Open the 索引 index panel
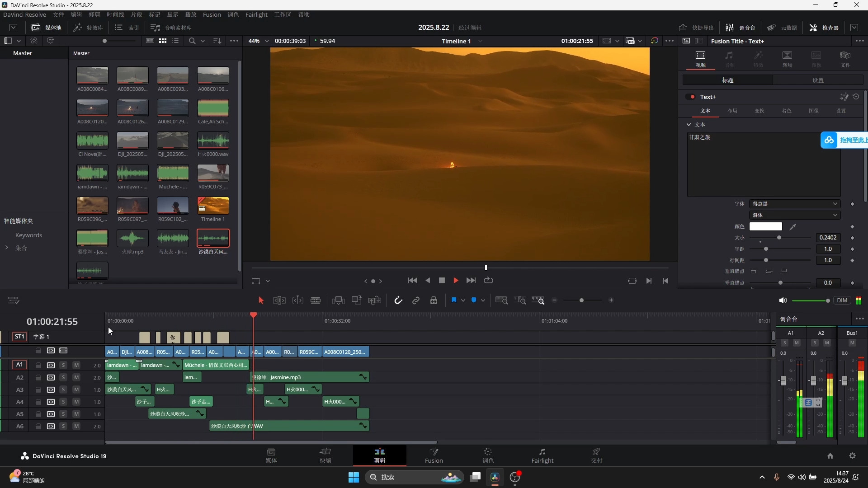 [127, 28]
